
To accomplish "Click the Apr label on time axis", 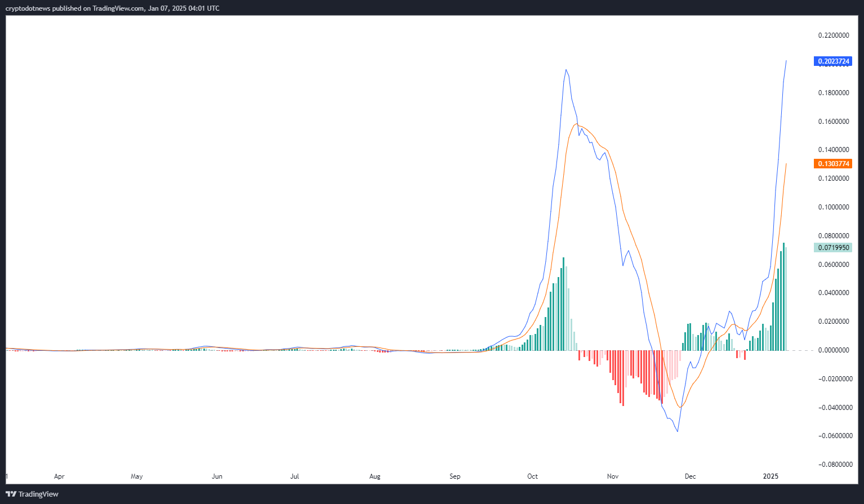I will pyautogui.click(x=59, y=476).
